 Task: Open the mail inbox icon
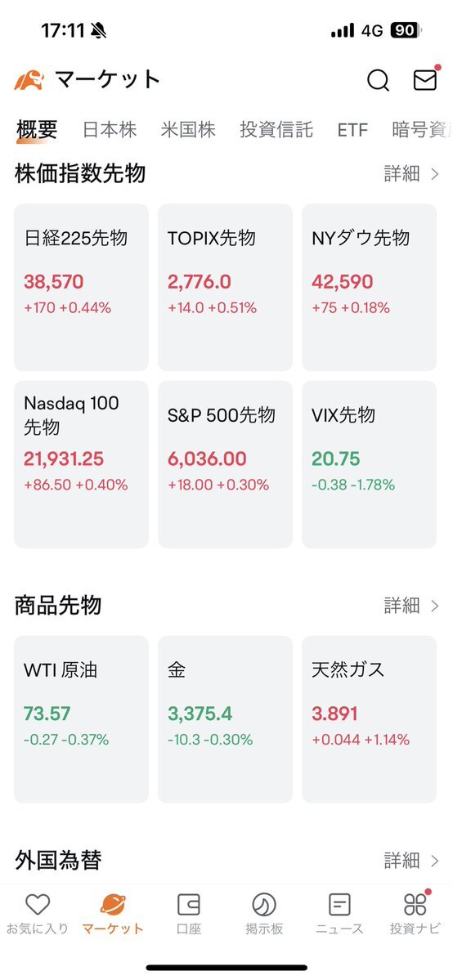(x=425, y=79)
